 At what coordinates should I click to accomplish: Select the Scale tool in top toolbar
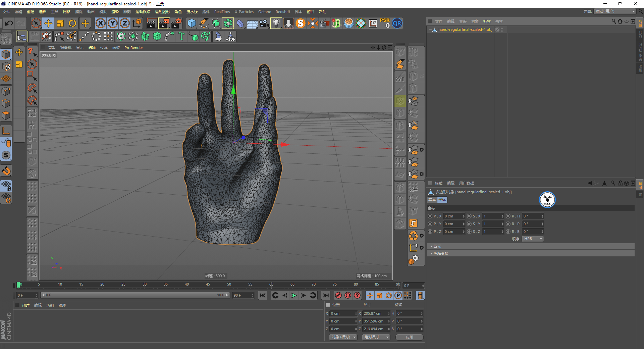pos(60,23)
